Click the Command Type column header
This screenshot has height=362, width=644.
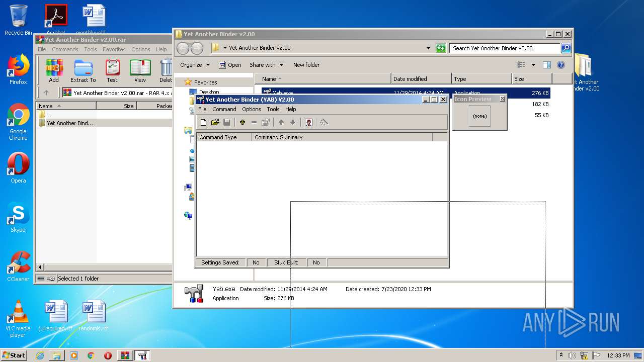(x=223, y=137)
